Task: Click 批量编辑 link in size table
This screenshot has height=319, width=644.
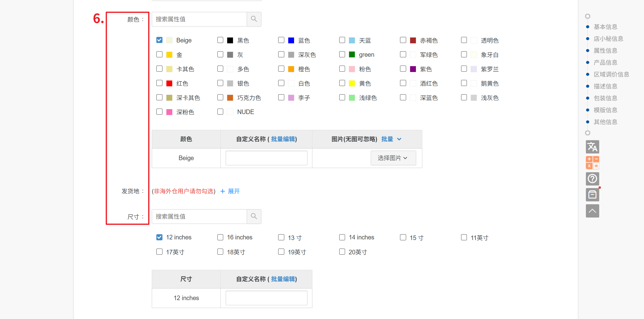Action: 283,279
